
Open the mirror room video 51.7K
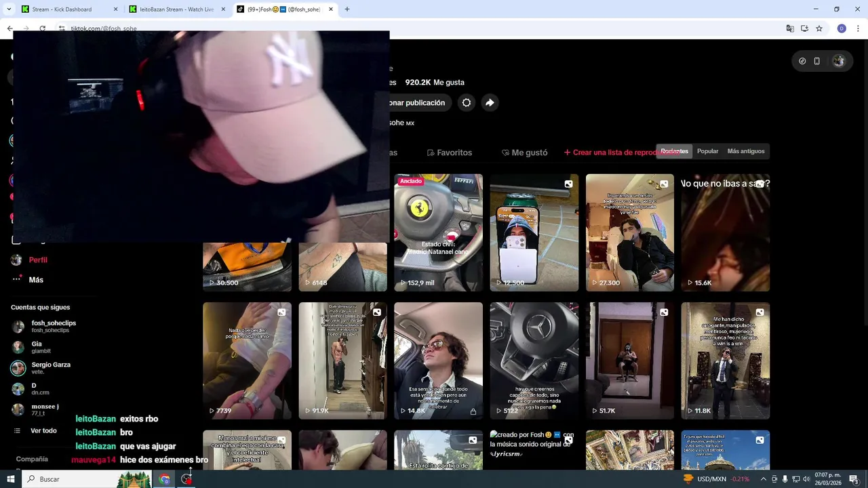point(630,361)
